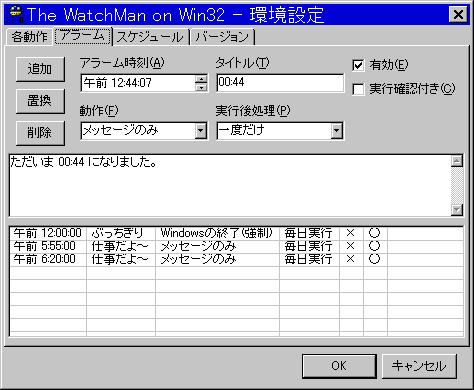The width and height of the screenshot is (474, 390).
Task: Click the ○ mark in 12:00:00 row
Action: 374,233
